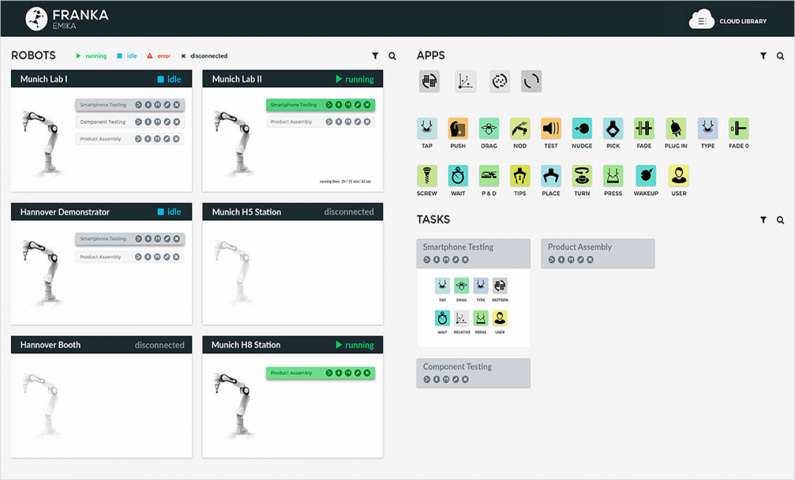Expand the Component Testing task card
795x480 pixels.
pyautogui.click(x=473, y=373)
